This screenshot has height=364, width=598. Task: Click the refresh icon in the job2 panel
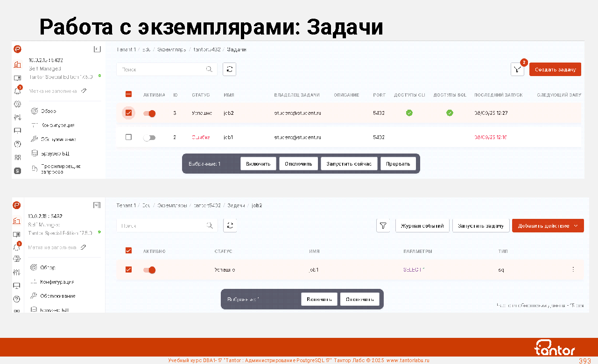coord(230,225)
